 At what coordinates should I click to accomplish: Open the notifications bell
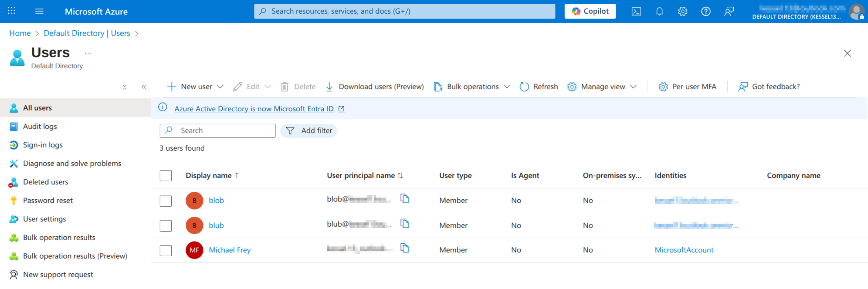tap(660, 11)
